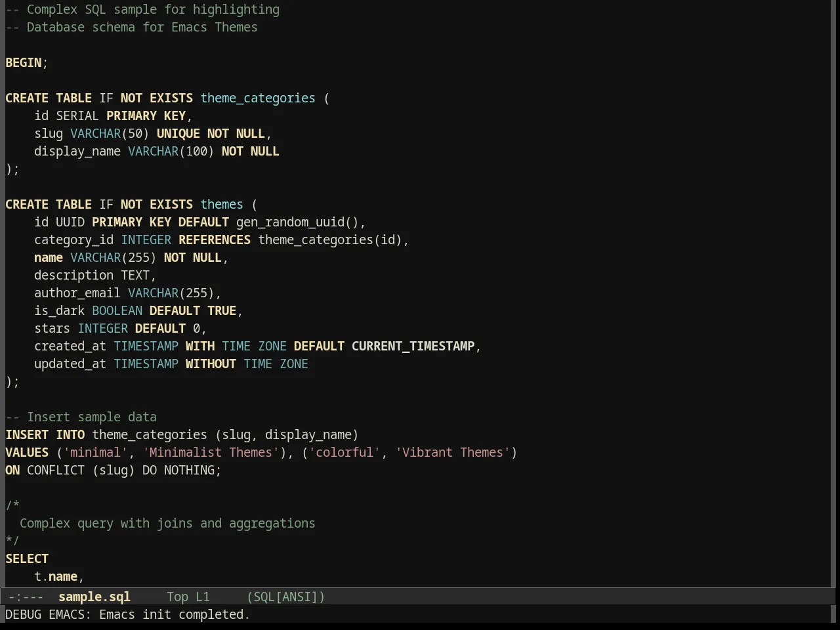840x630 pixels.
Task: Click the echo area message 'Emacs init completed.'
Action: (x=175, y=614)
